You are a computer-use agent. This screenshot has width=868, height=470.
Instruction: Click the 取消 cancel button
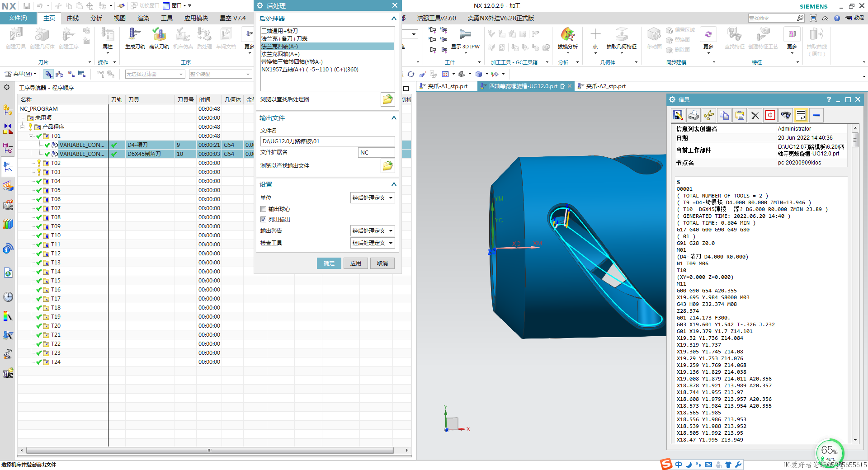click(382, 263)
